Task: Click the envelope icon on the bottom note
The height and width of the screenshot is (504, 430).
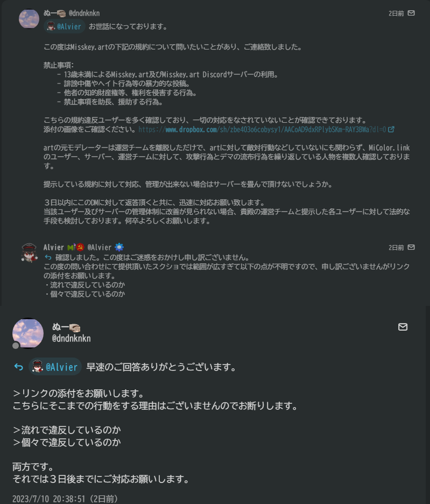Action: tap(403, 327)
